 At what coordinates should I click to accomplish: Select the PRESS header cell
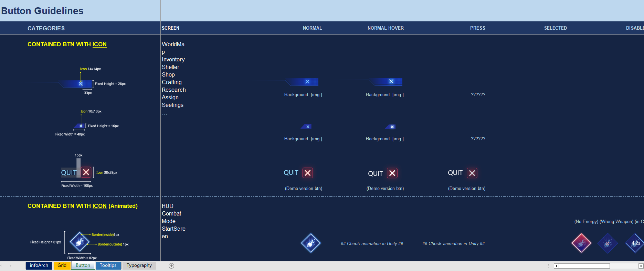[478, 28]
